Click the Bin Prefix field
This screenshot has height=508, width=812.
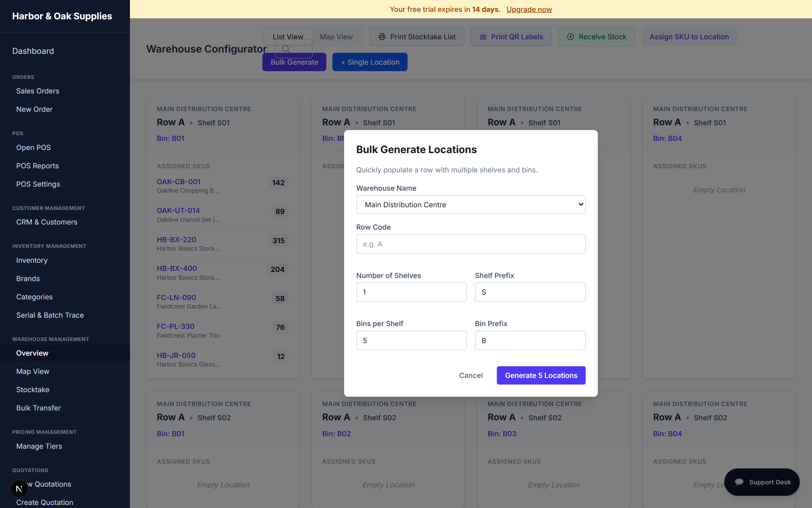click(x=530, y=340)
